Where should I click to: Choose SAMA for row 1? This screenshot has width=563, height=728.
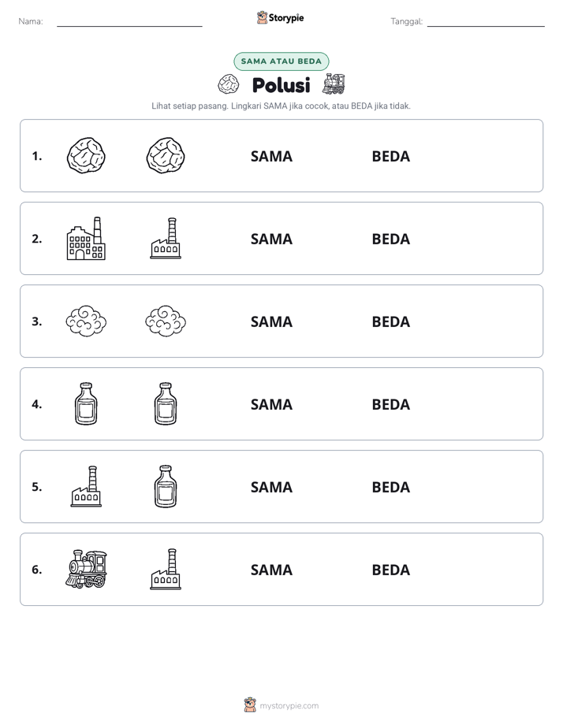(271, 157)
